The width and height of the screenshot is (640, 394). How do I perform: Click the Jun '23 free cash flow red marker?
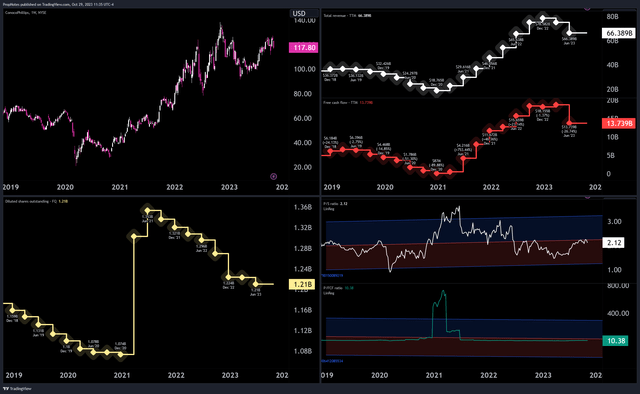tap(569, 123)
